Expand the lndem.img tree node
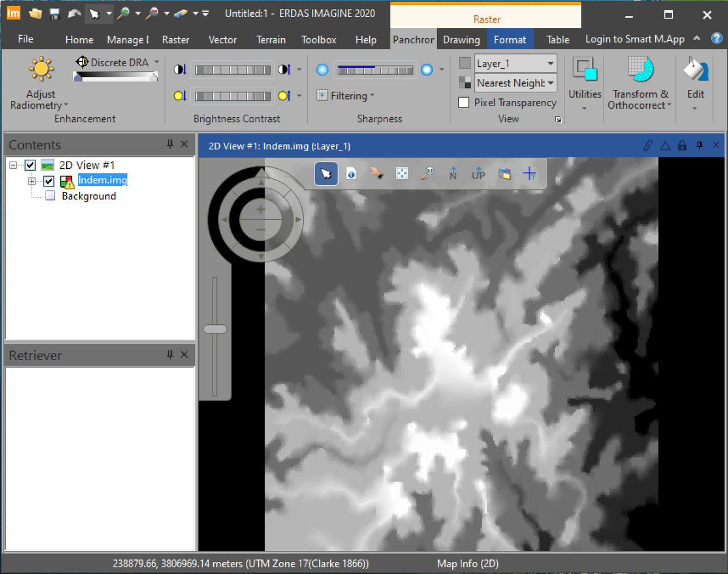Screen dimensions: 728x574 click(x=32, y=181)
